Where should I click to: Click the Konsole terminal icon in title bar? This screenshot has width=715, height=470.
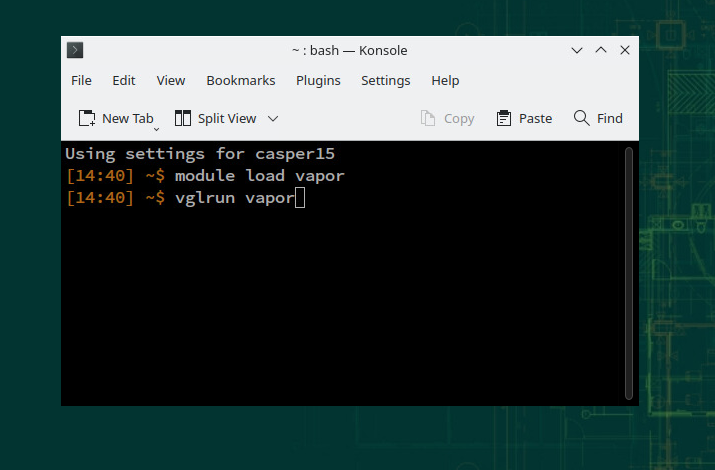pos(75,50)
